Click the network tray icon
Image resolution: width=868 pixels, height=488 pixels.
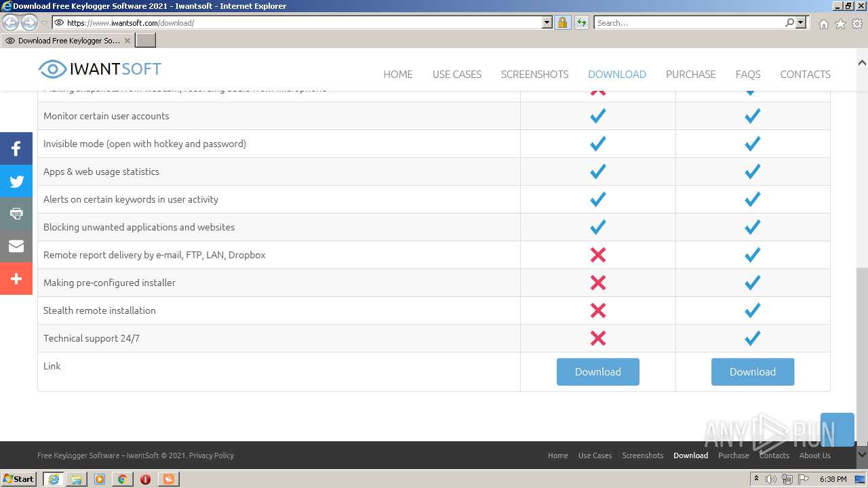[787, 479]
